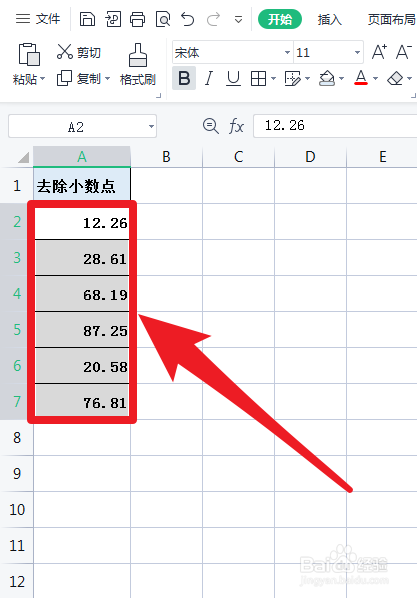Decrease font size with A- icon
The height and width of the screenshot is (598, 417).
click(x=404, y=52)
